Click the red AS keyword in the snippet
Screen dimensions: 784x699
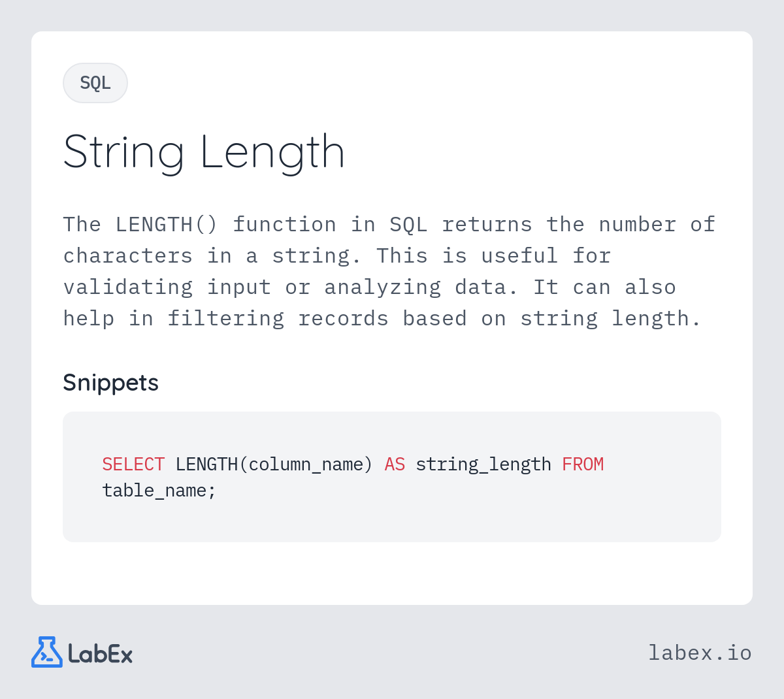[x=395, y=464]
